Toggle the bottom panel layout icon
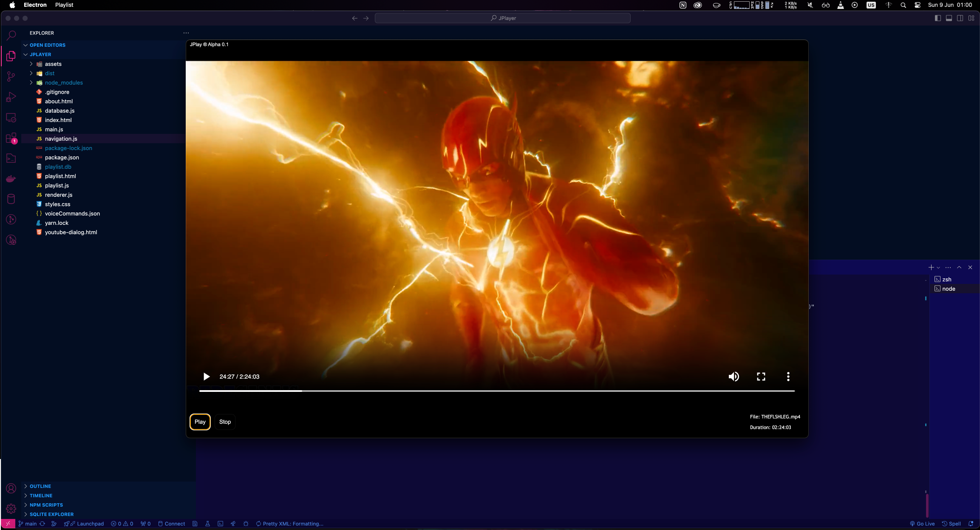Image resolution: width=980 pixels, height=530 pixels. click(949, 18)
